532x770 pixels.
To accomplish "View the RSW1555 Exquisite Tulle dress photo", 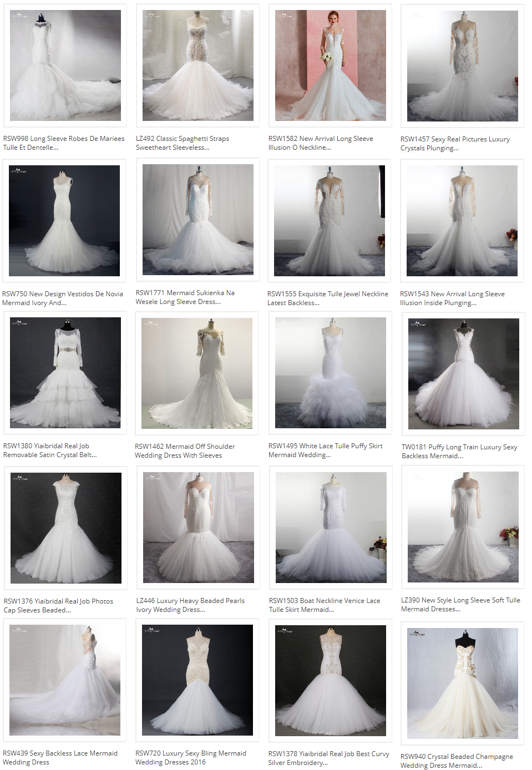I will (x=329, y=220).
